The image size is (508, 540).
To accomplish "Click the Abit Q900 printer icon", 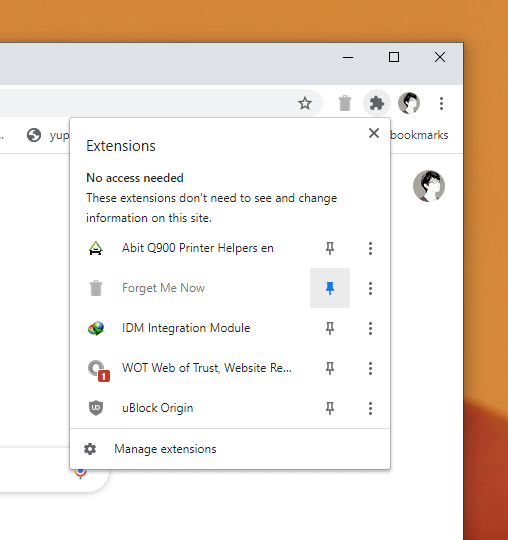I will point(96,248).
